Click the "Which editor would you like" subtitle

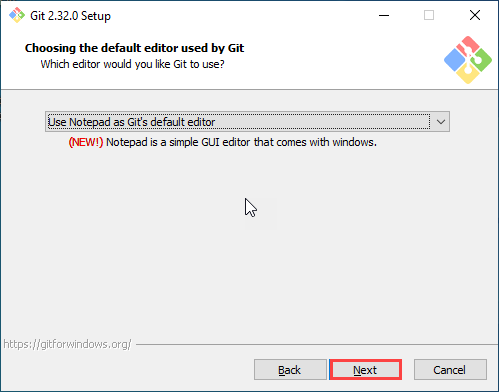tap(133, 64)
